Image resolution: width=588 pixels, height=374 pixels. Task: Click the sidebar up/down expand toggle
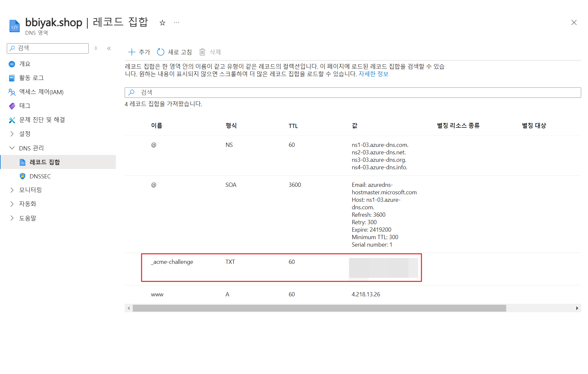96,48
